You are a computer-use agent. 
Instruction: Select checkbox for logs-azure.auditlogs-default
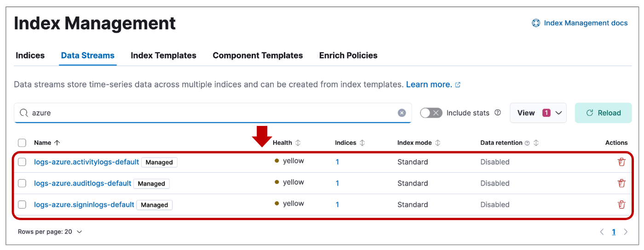tap(22, 183)
